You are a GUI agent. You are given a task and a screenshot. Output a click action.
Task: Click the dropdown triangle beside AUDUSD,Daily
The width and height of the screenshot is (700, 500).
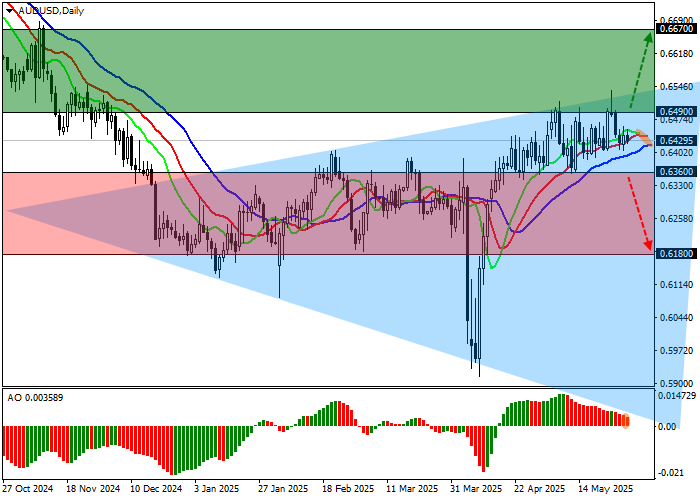pyautogui.click(x=8, y=10)
